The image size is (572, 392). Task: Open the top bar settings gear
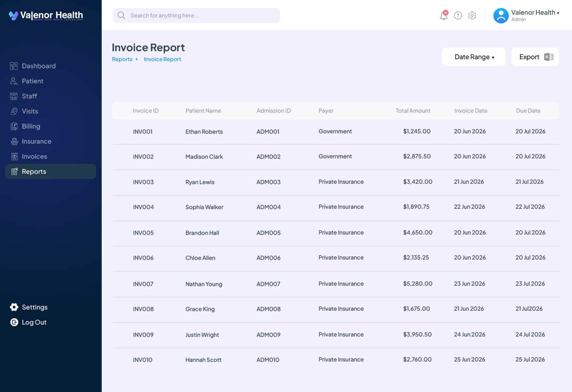(x=472, y=15)
